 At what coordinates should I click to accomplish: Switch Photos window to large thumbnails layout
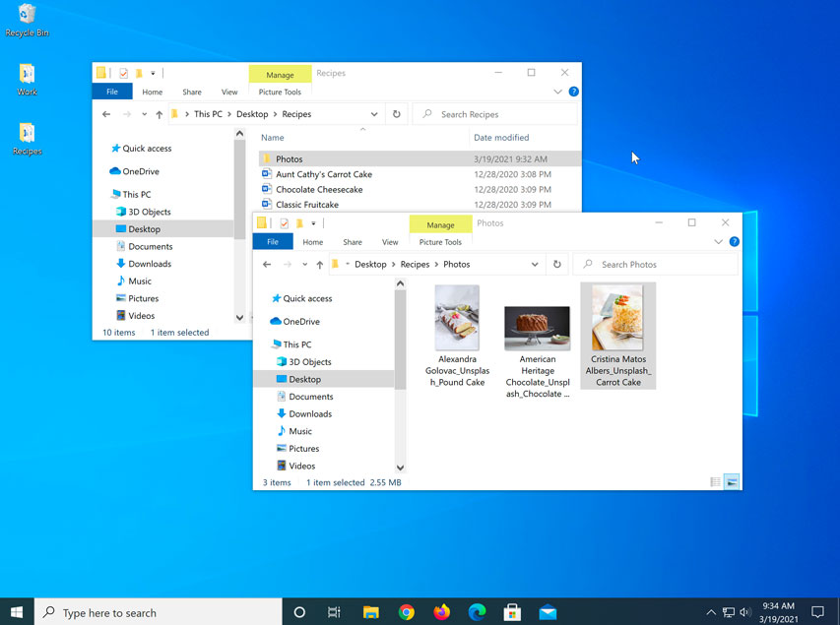point(730,481)
